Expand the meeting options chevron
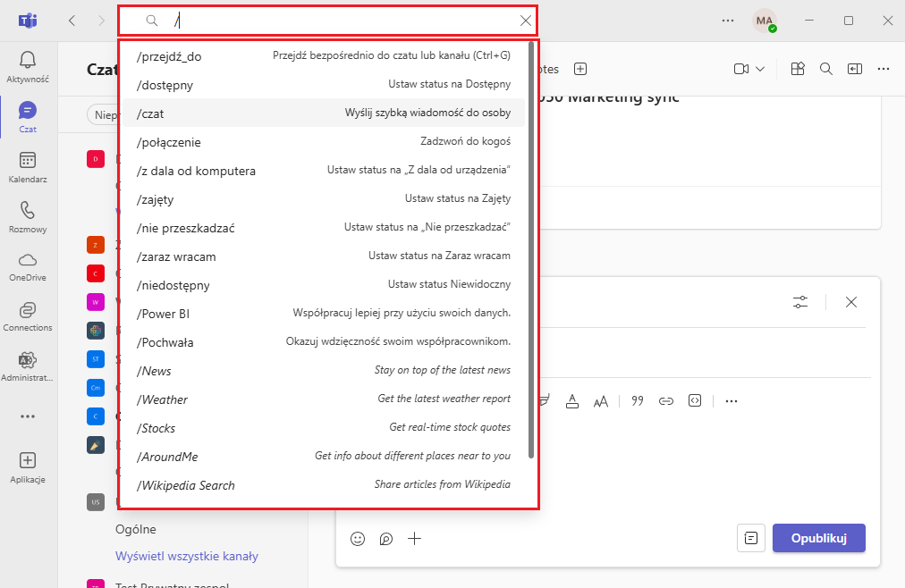 [760, 69]
